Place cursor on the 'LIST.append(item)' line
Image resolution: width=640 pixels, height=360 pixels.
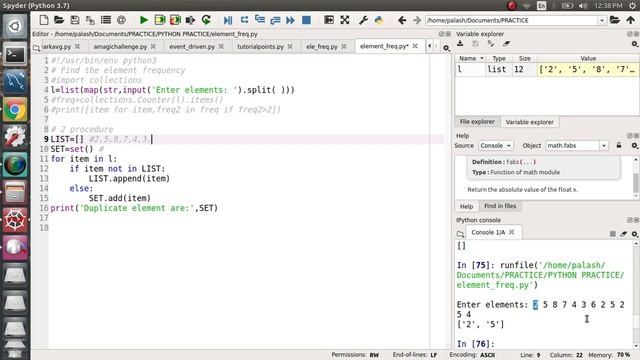click(129, 178)
